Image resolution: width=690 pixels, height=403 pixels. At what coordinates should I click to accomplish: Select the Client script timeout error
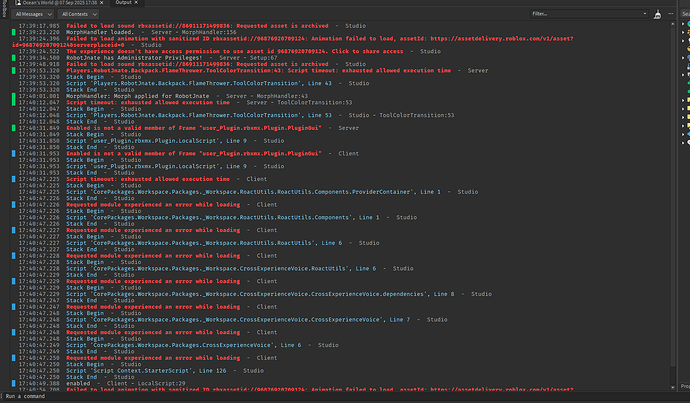click(x=148, y=179)
